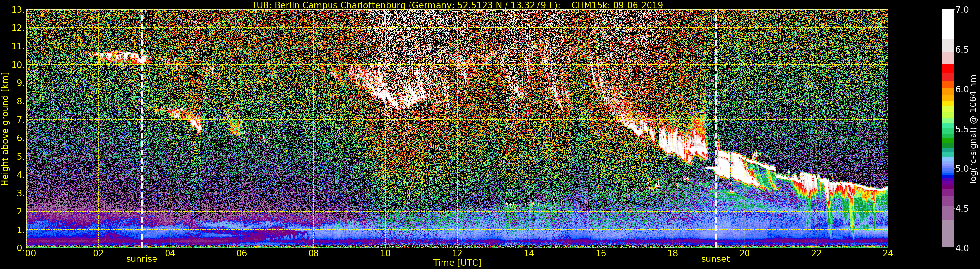Select the white dashed sunrise marker line
The width and height of the screenshot is (980, 269).
click(x=142, y=129)
